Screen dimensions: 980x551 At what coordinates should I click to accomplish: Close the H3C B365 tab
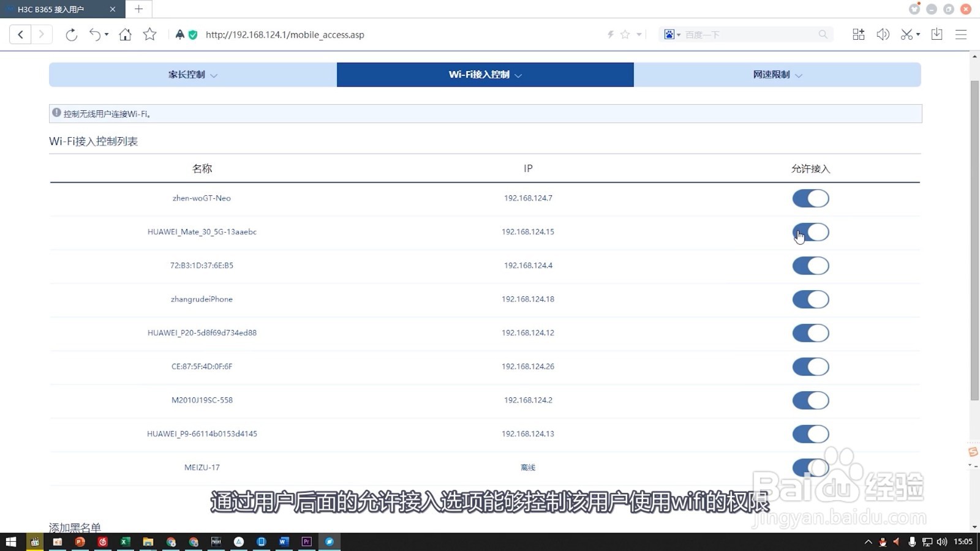(x=112, y=9)
